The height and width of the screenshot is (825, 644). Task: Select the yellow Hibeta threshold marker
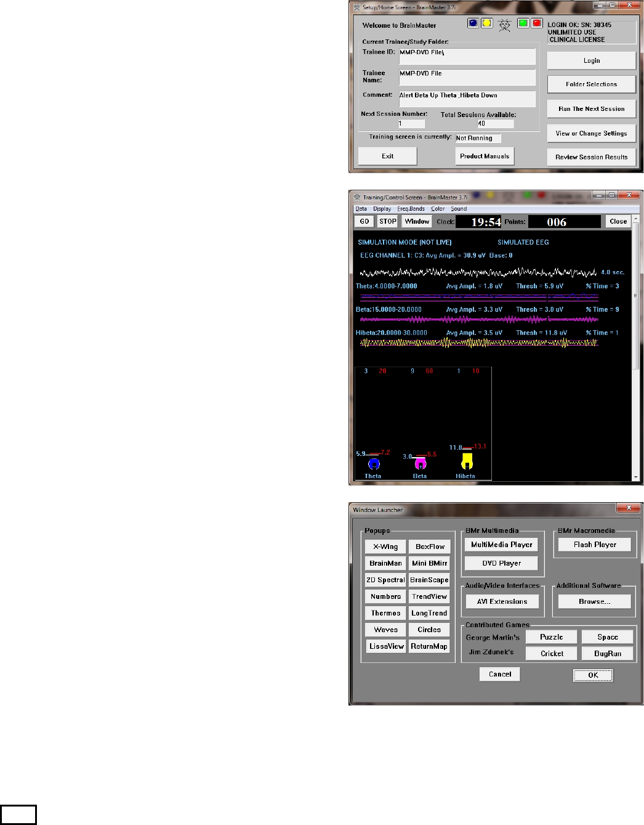[x=467, y=461]
